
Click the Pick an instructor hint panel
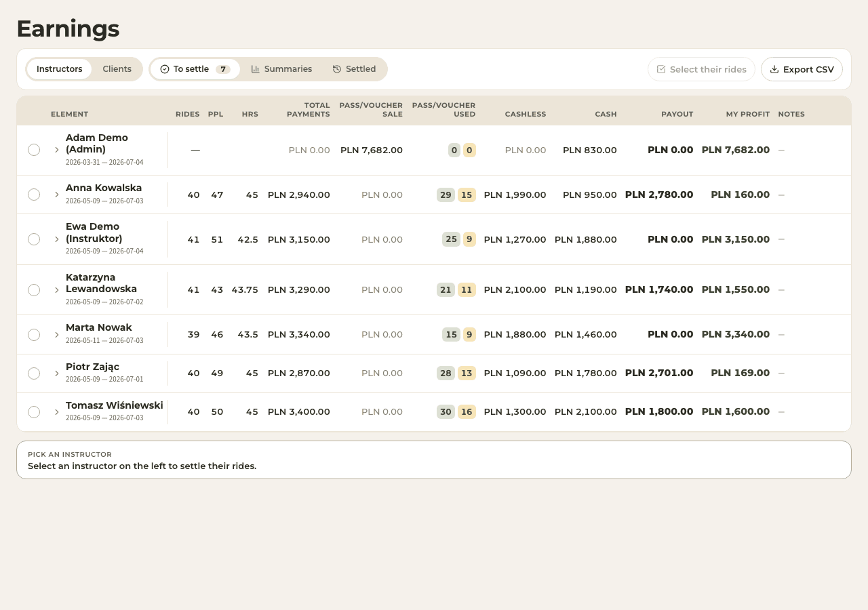[x=434, y=460]
